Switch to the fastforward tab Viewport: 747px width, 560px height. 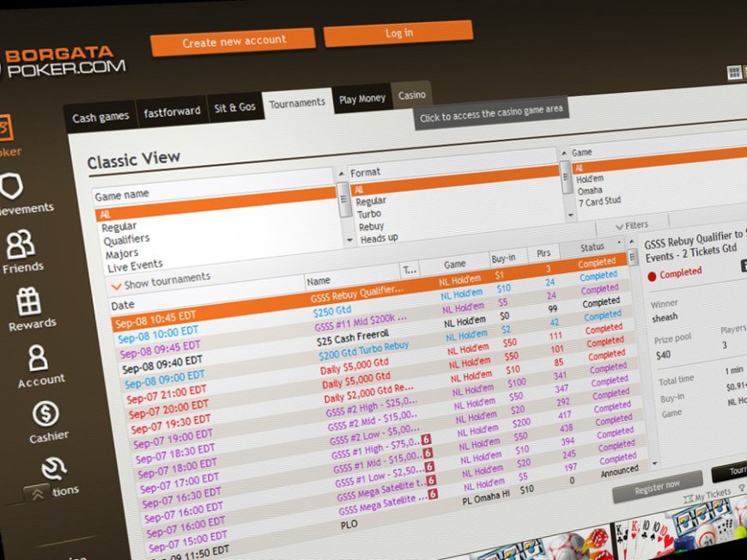coord(172,112)
